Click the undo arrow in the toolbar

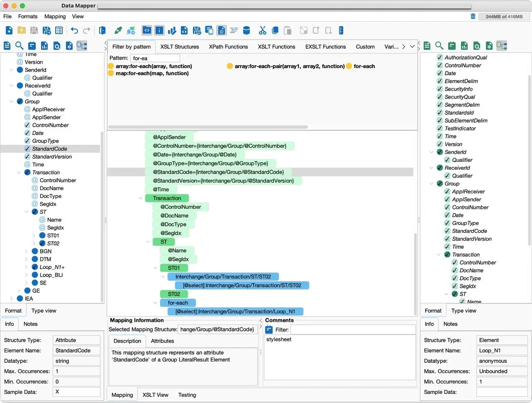(x=74, y=30)
